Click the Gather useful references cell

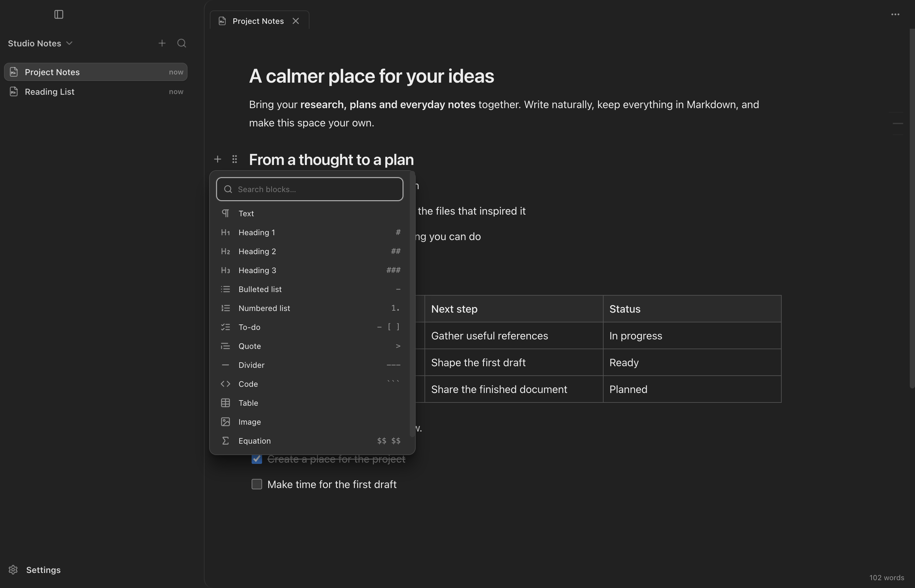[514, 335]
